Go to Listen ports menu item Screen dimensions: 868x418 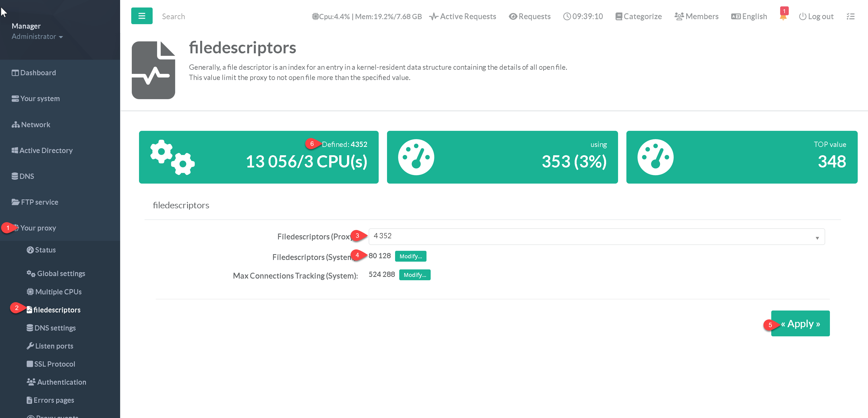[54, 346]
